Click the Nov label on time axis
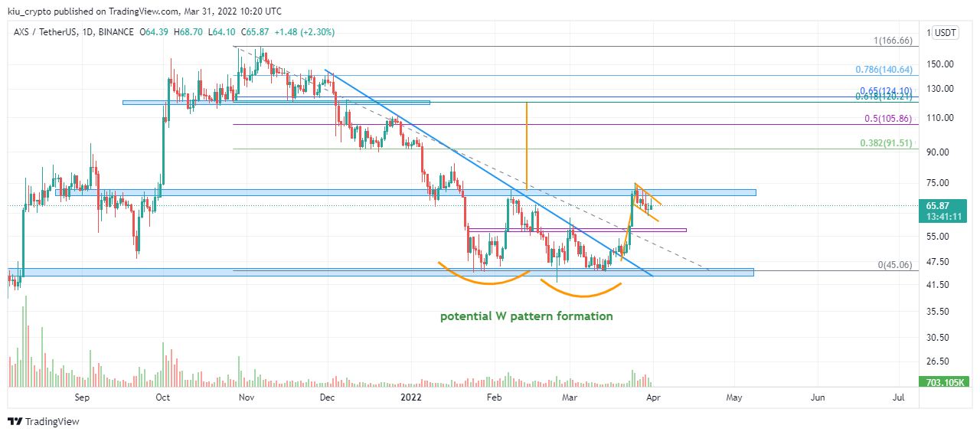The height and width of the screenshot is (435, 980). [246, 398]
